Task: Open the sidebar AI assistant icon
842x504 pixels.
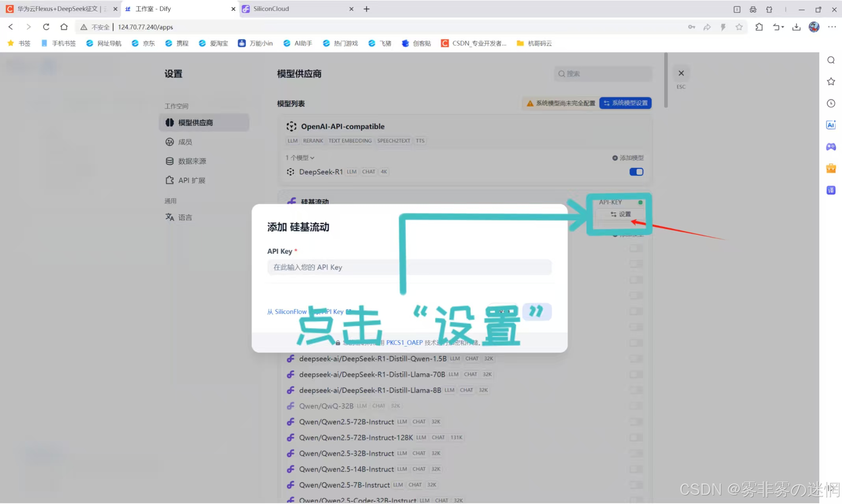Action: click(x=831, y=125)
